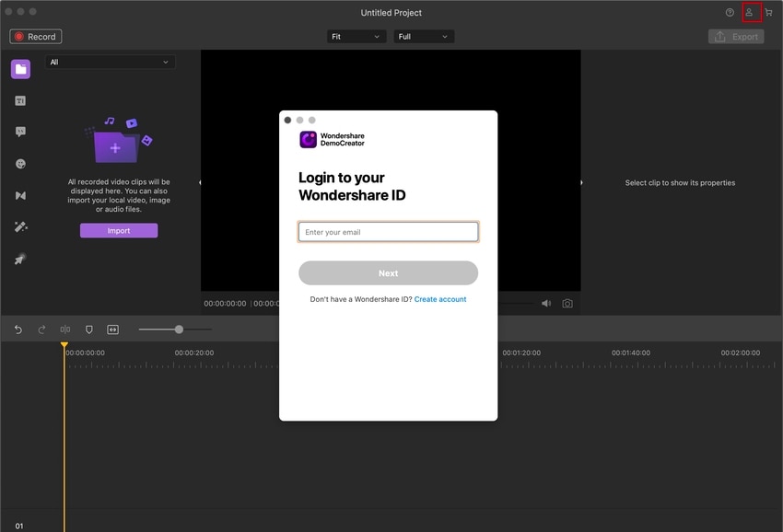Click the Export button
The height and width of the screenshot is (532, 783).
(736, 37)
